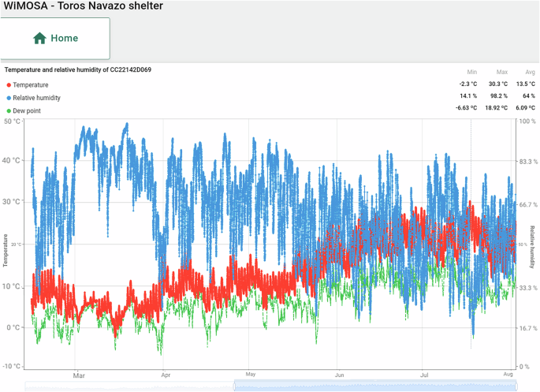Click the Min column header
540x392 pixels.
tap(472, 72)
